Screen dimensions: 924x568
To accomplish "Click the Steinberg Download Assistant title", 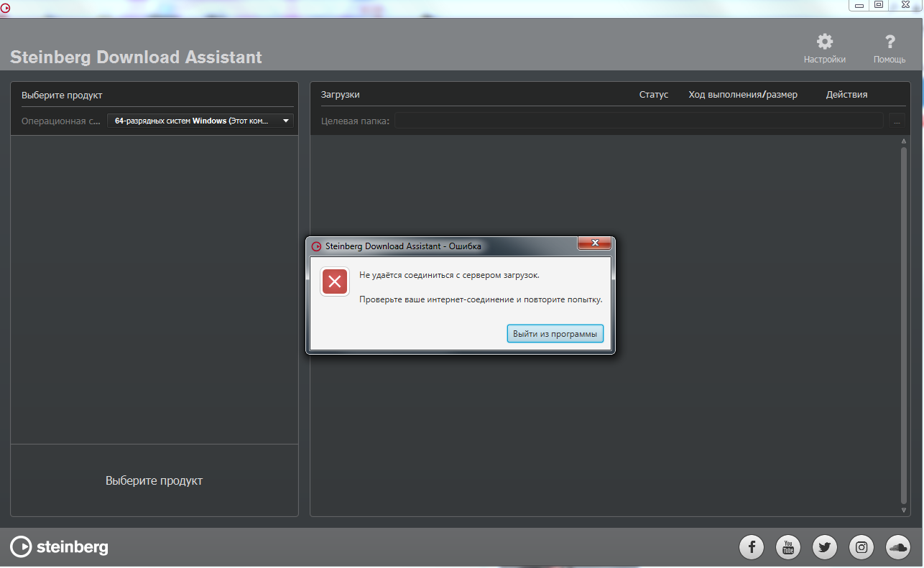I will (136, 57).
